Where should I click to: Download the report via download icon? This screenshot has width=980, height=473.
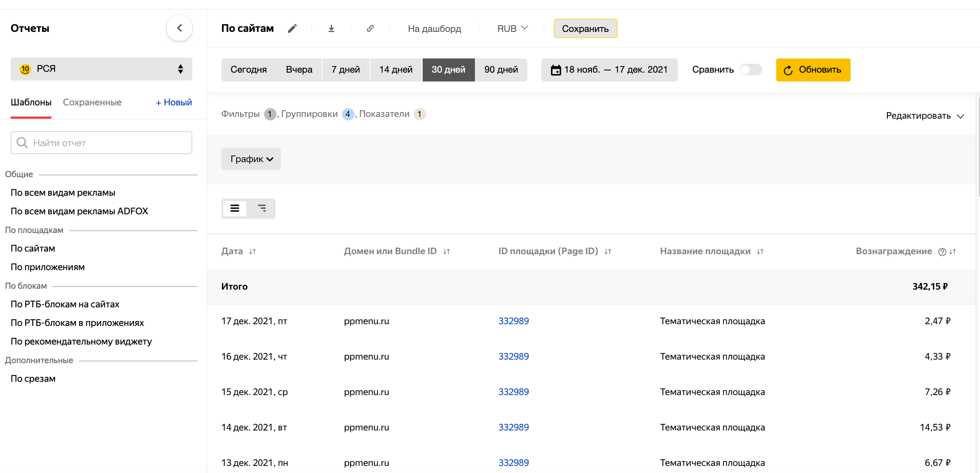(331, 29)
